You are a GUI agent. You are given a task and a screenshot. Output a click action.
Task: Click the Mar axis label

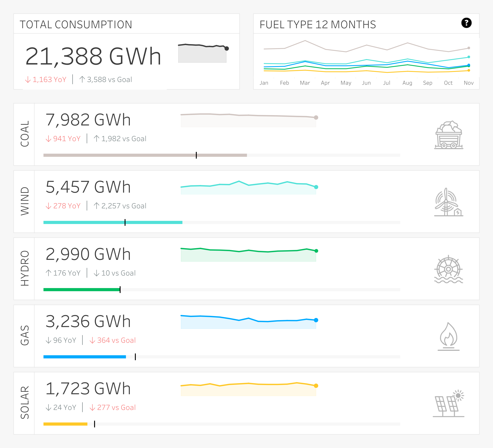tap(305, 83)
